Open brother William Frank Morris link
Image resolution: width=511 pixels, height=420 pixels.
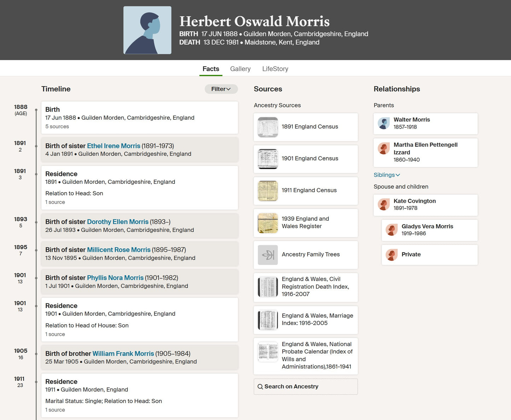pyautogui.click(x=123, y=354)
